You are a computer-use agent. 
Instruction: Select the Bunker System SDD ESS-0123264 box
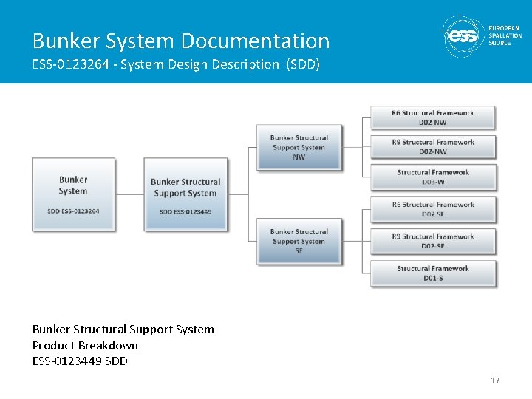[74, 194]
